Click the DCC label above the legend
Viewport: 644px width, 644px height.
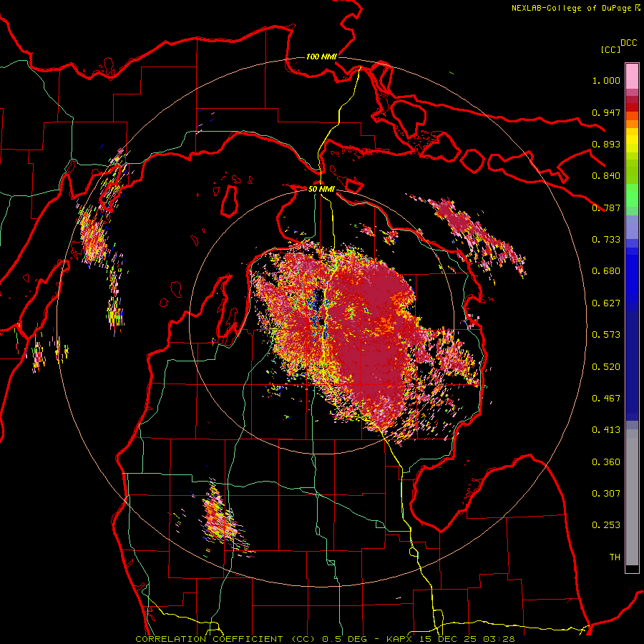(x=629, y=43)
